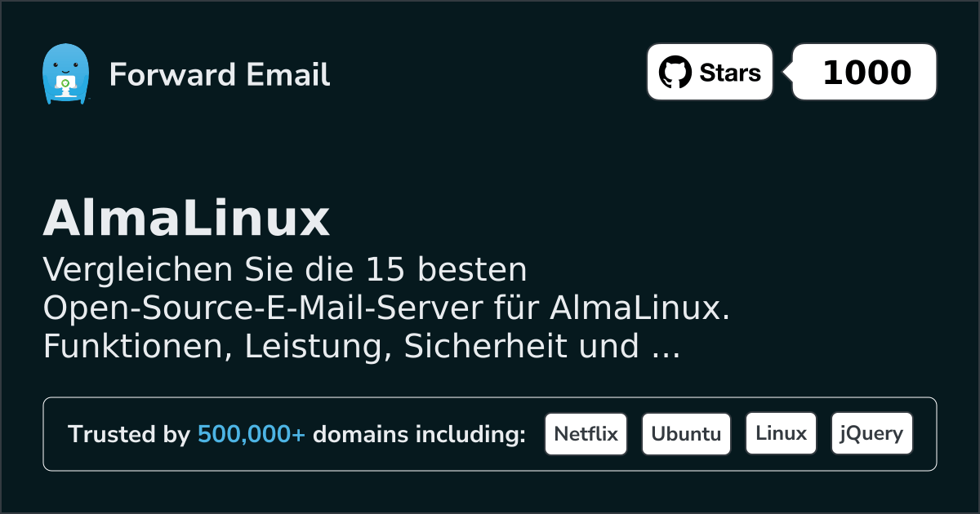Select the 1000 star count bubble
Image resolution: width=980 pixels, height=514 pixels.
tap(865, 73)
